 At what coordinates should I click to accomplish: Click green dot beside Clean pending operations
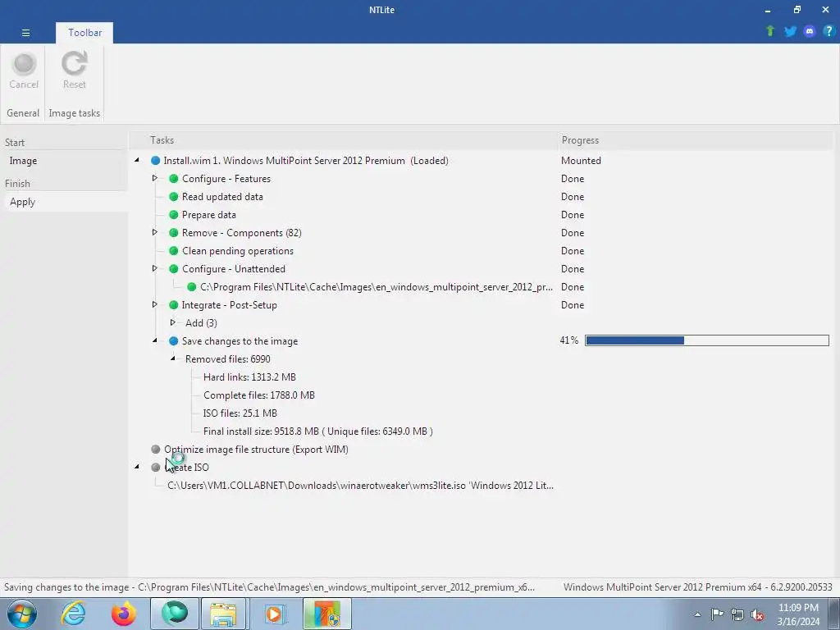pos(174,251)
